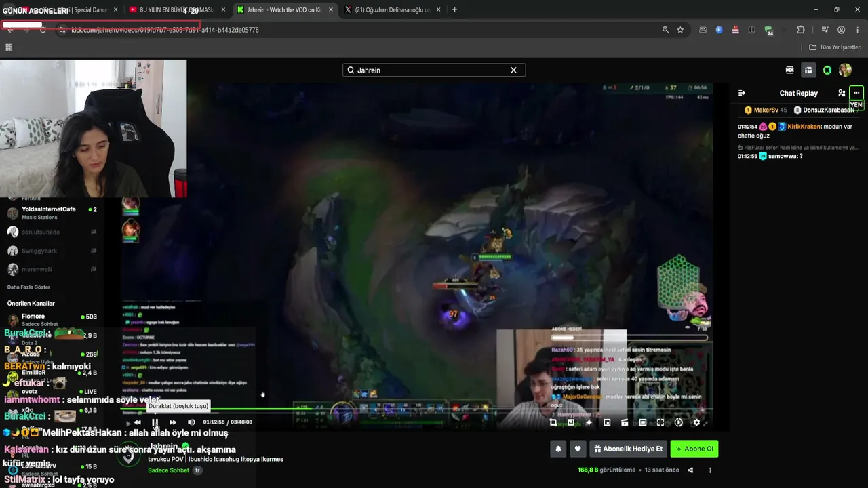This screenshot has width=868, height=488.
Task: Click samowwa username in chat replay
Action: pos(783,156)
